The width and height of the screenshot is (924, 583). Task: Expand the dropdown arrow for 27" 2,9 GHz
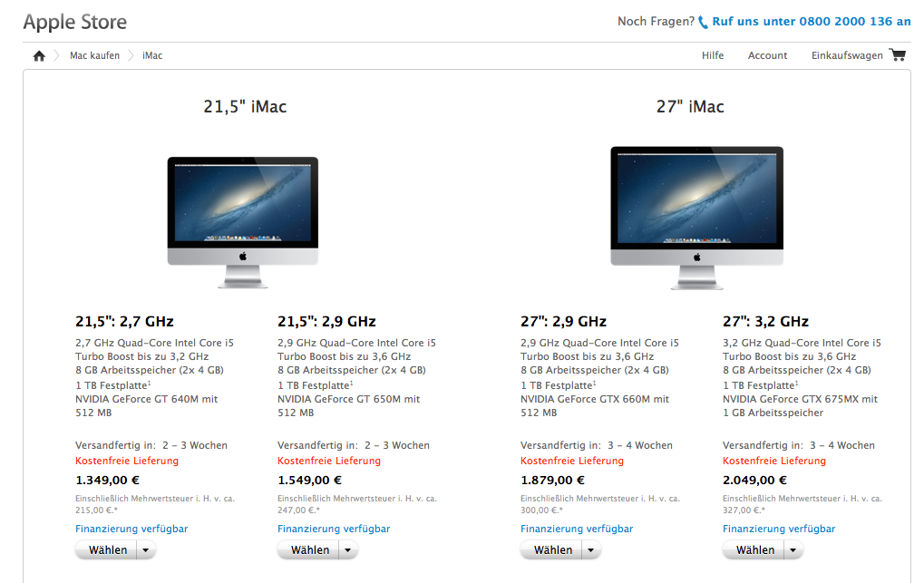click(591, 550)
